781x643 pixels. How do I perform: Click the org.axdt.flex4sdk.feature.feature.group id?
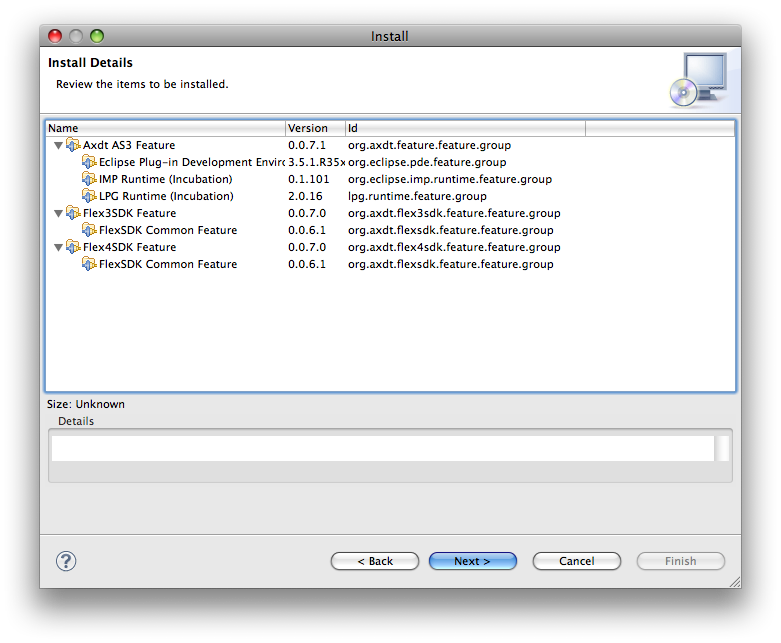tap(454, 247)
